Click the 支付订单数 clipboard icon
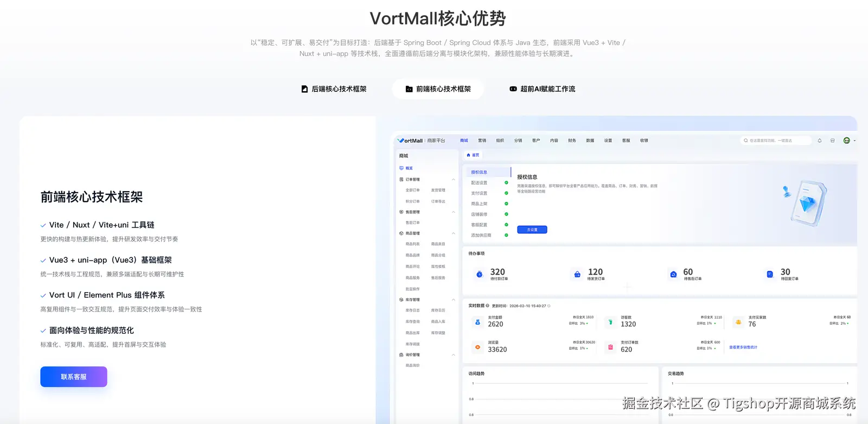868x424 pixels. click(x=610, y=347)
